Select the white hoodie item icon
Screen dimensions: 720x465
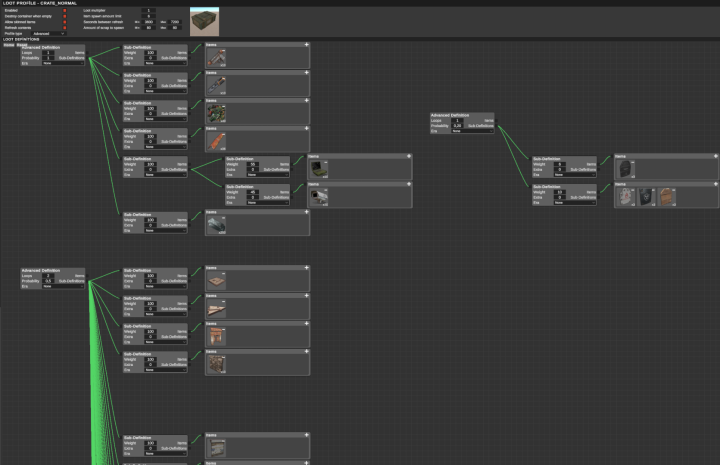pos(625,197)
